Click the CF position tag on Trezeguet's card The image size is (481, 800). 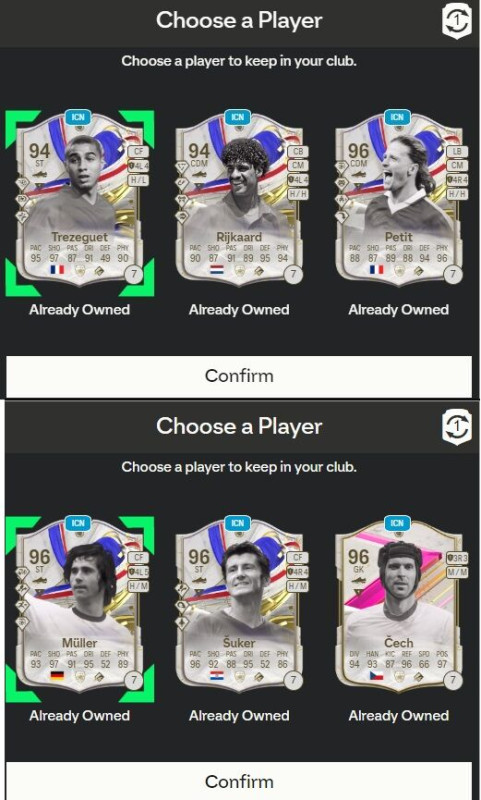[138, 151]
